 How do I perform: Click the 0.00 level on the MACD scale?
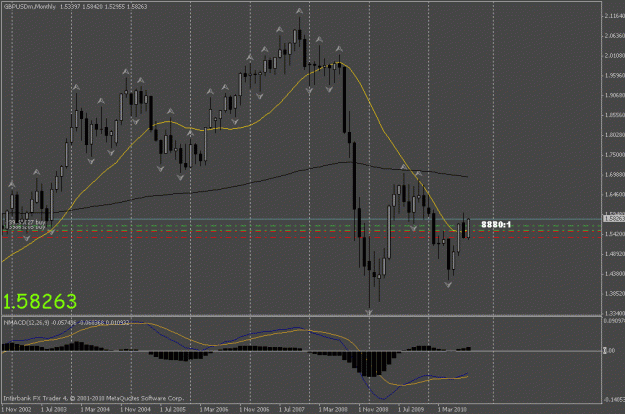coord(609,351)
